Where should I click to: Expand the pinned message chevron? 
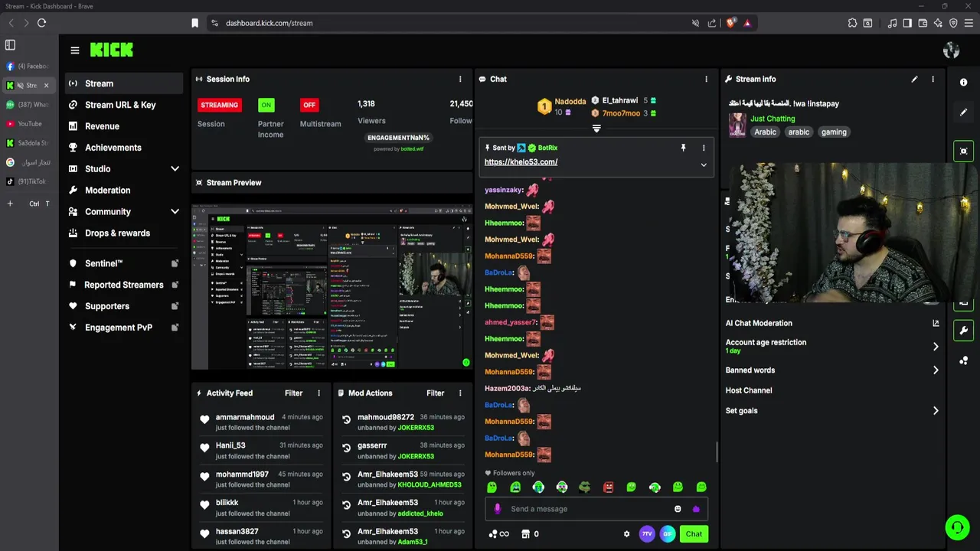(704, 165)
